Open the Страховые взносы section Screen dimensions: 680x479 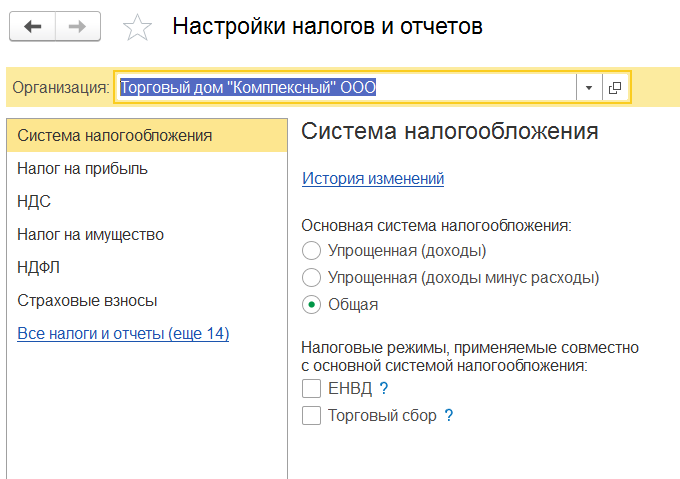[87, 300]
